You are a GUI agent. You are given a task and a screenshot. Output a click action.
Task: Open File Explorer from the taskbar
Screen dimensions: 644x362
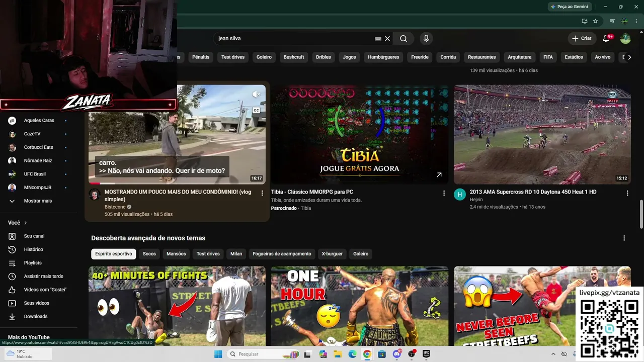pos(338,354)
